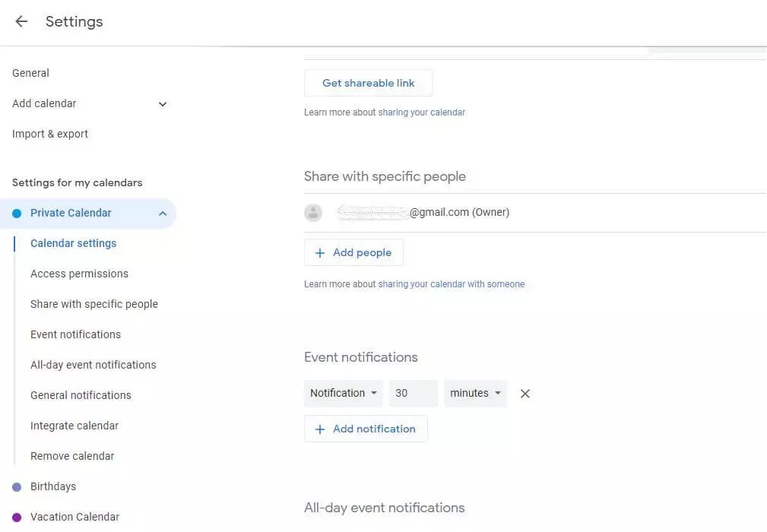
Task: Remove the 30 minutes notification
Action: point(525,394)
